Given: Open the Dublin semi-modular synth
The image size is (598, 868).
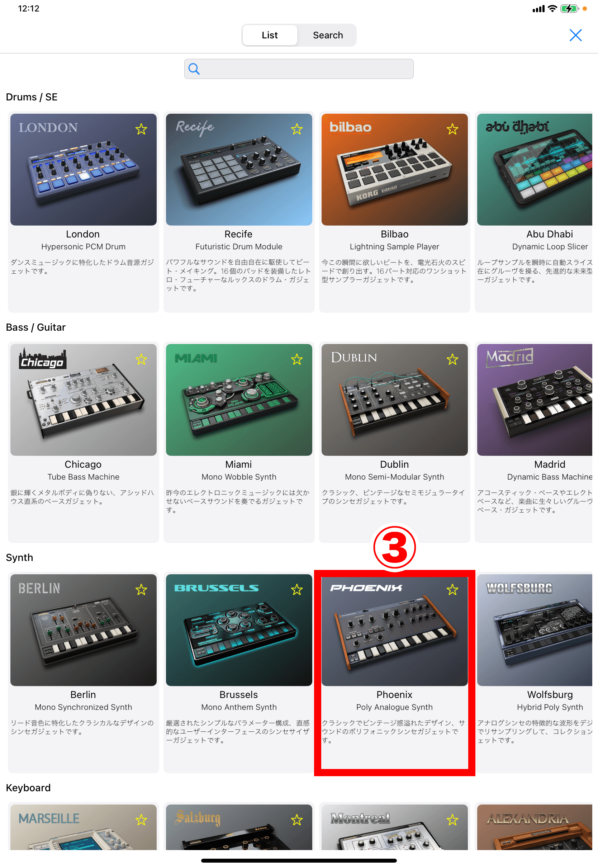Looking at the screenshot, I should [394, 400].
